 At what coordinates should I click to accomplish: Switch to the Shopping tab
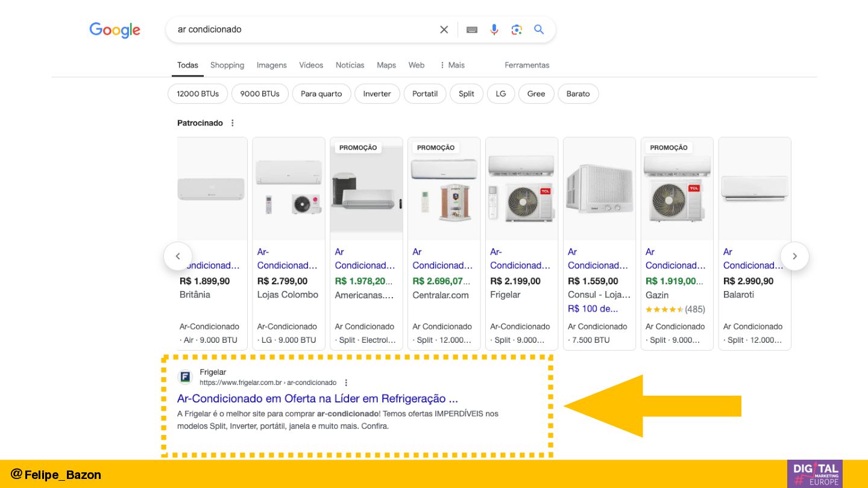click(227, 65)
